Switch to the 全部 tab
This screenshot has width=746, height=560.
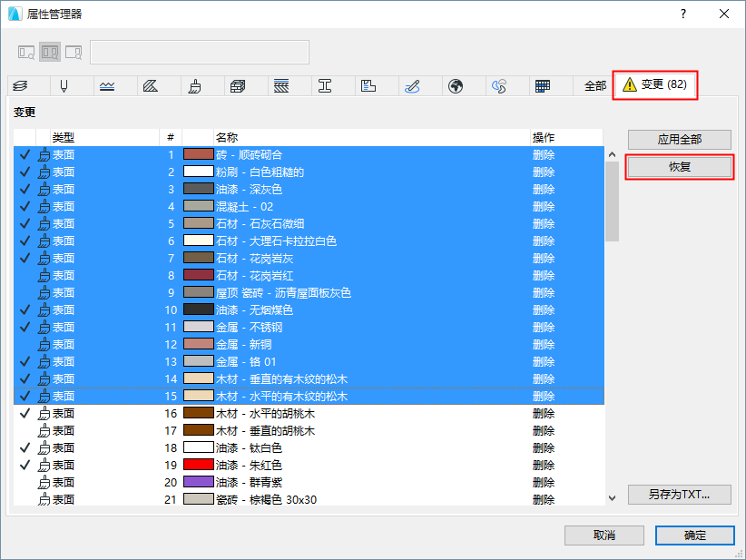[x=594, y=86]
